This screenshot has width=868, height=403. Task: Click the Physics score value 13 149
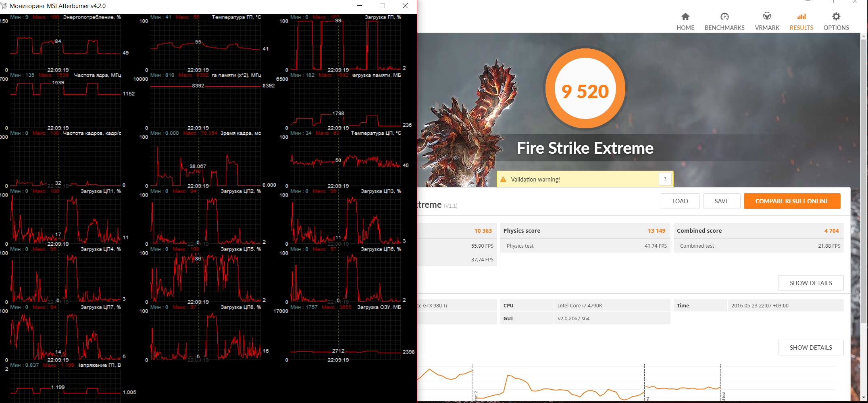click(656, 231)
